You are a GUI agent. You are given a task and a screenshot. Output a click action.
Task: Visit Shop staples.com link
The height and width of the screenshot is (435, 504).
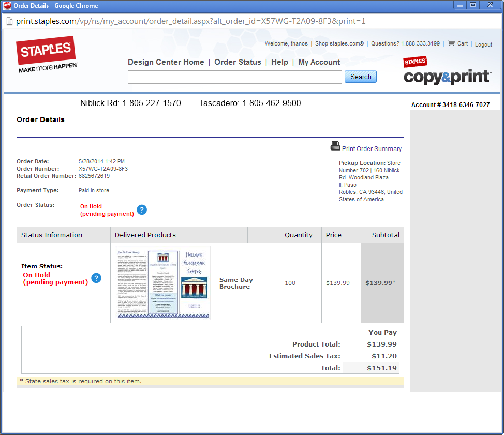pyautogui.click(x=339, y=43)
